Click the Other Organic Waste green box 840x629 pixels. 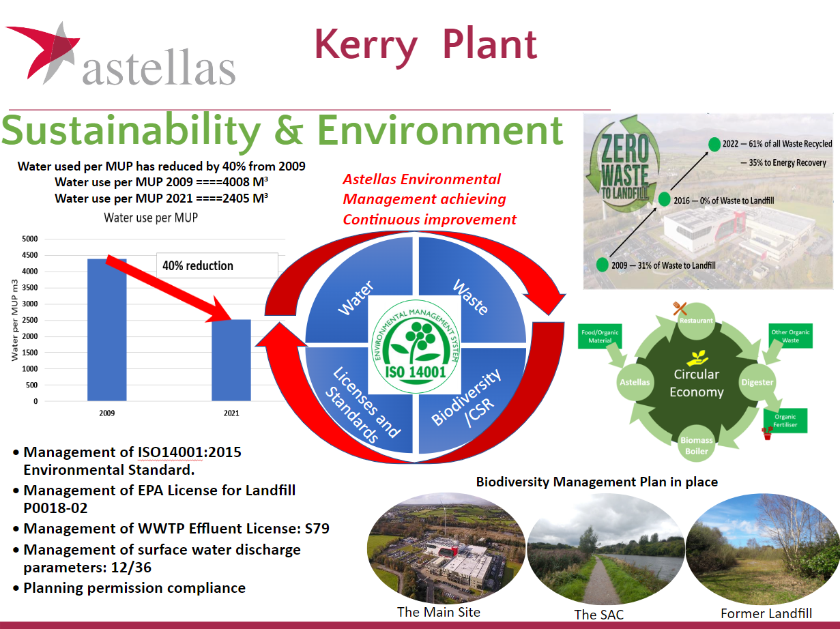coord(790,336)
